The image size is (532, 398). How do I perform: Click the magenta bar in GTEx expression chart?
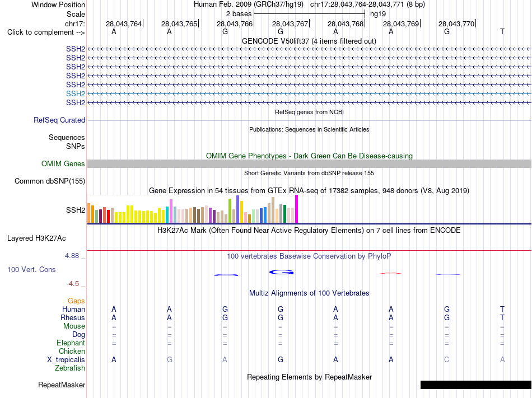pyautogui.click(x=297, y=209)
